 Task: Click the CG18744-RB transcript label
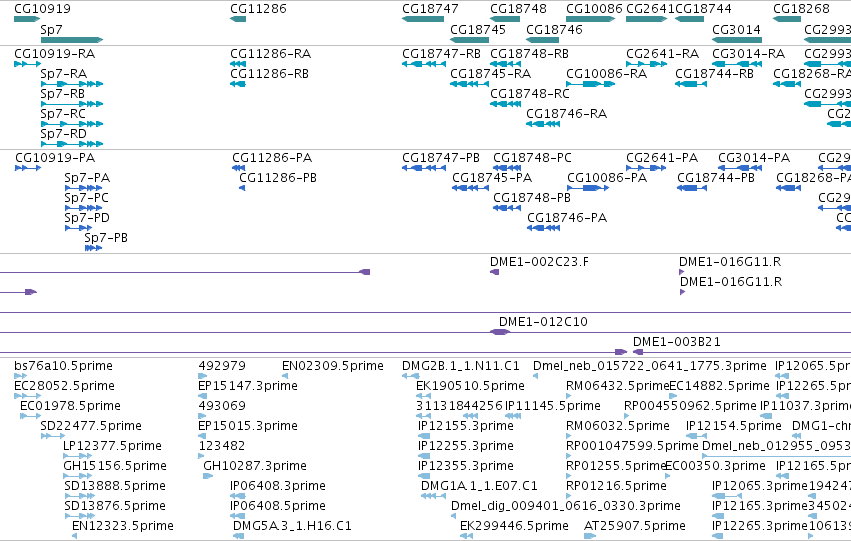(714, 74)
